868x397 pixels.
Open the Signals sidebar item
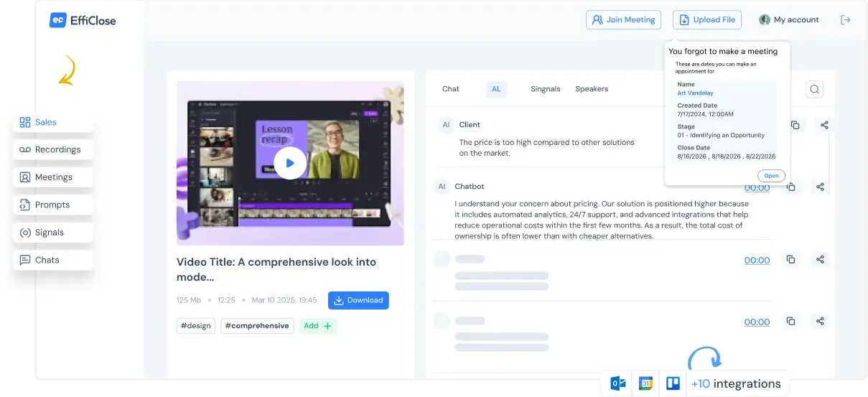click(53, 233)
